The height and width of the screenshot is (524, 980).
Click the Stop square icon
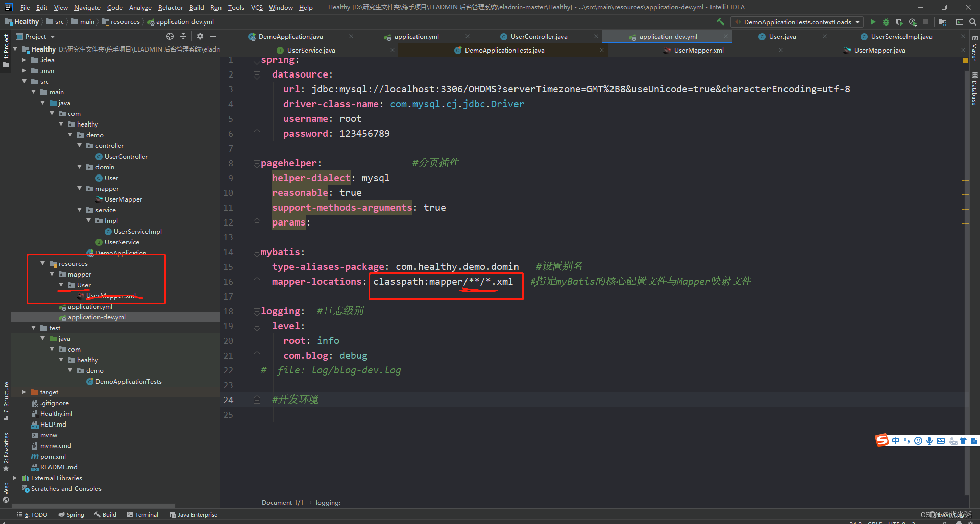click(x=926, y=22)
